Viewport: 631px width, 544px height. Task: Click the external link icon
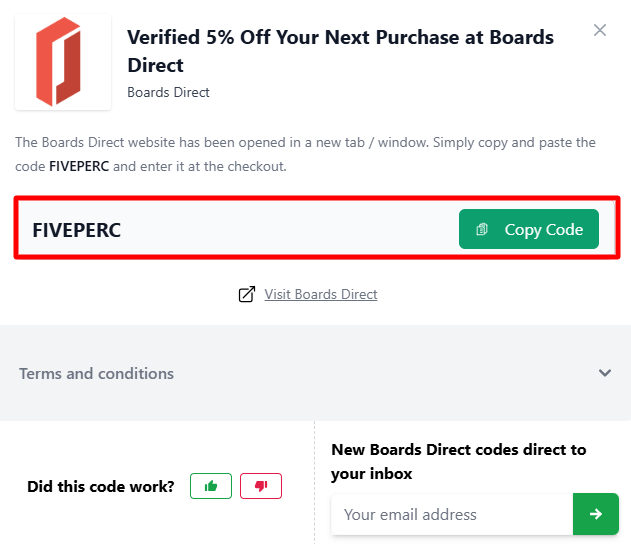(246, 294)
